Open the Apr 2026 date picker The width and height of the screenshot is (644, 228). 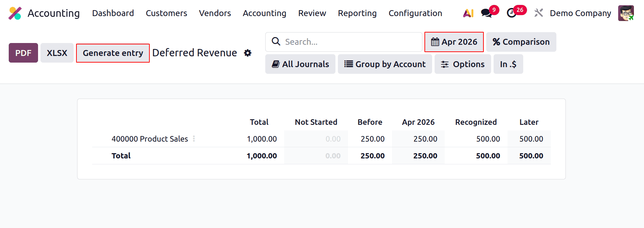coord(454,42)
